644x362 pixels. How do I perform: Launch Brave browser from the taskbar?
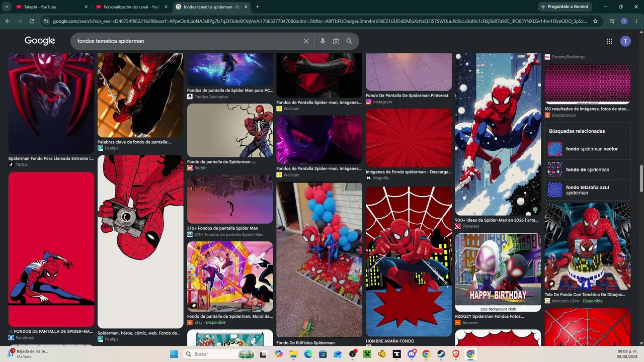(x=456, y=354)
